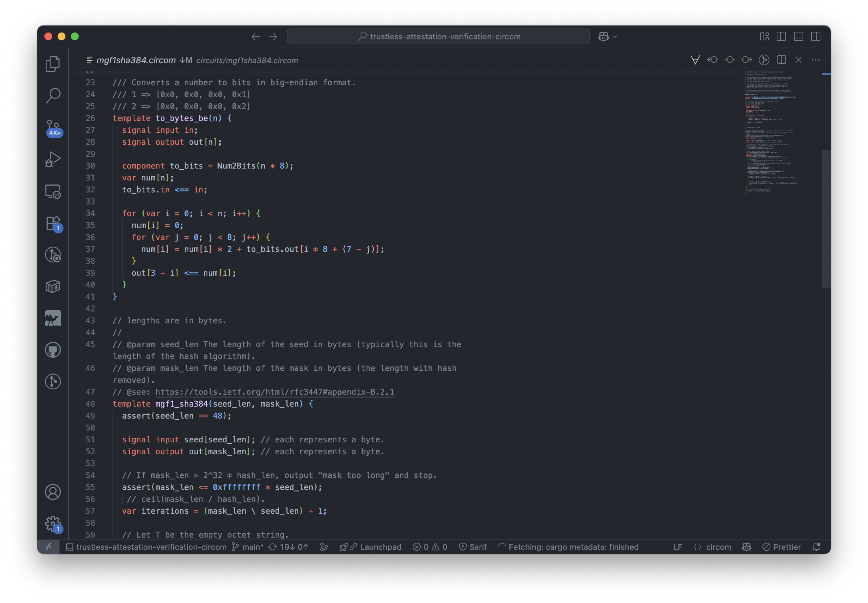Viewport: 868px width, 603px height.
Task: Open the GitHub view in activity bar
Action: (53, 350)
